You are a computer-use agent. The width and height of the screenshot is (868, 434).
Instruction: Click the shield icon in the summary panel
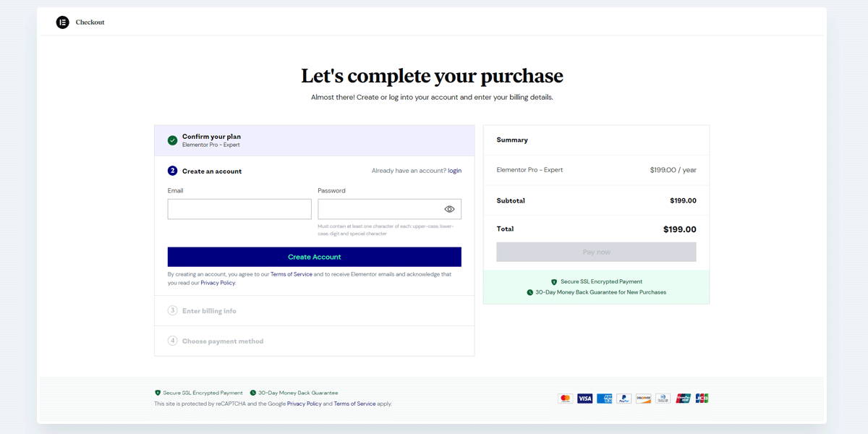click(x=554, y=282)
